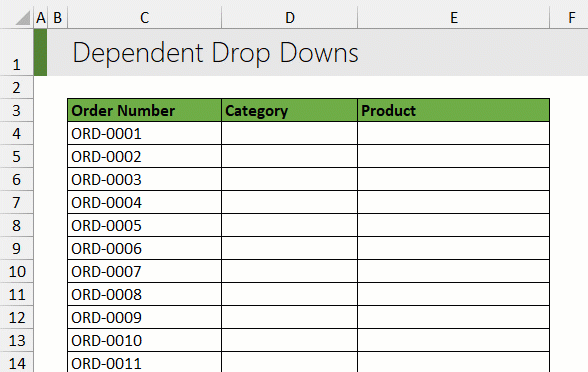Select cell containing ORD-0003

click(144, 179)
